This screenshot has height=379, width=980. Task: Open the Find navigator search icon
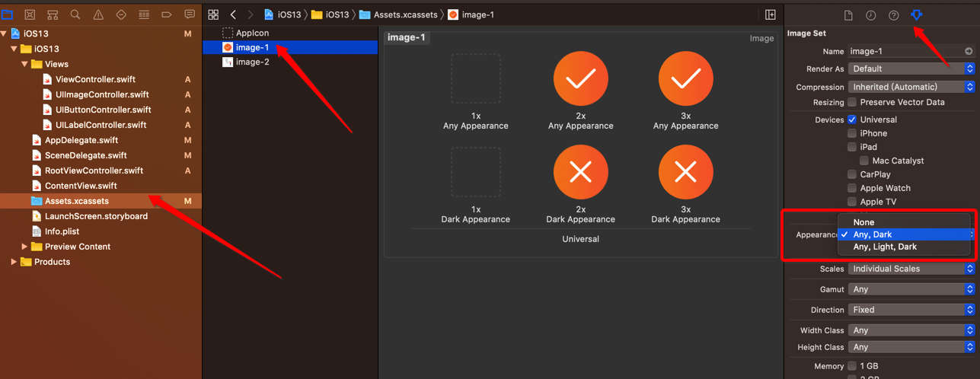click(x=75, y=14)
